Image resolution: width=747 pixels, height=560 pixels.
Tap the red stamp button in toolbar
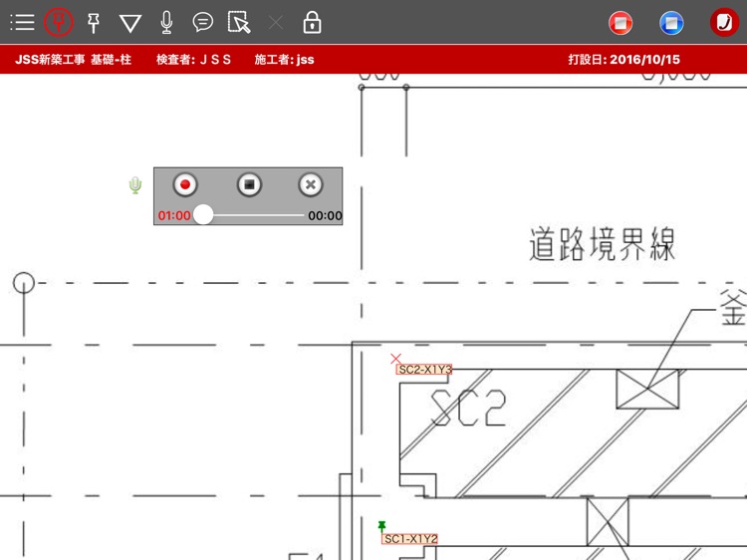621,22
